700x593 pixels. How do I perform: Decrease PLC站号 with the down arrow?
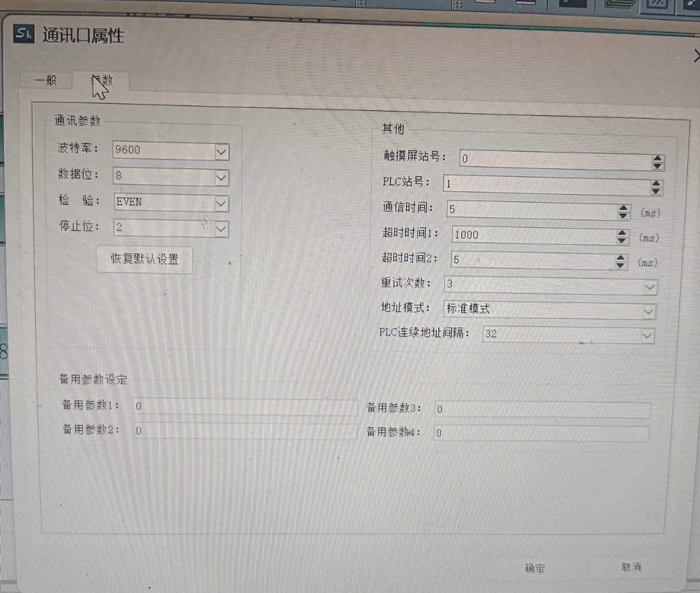(656, 191)
